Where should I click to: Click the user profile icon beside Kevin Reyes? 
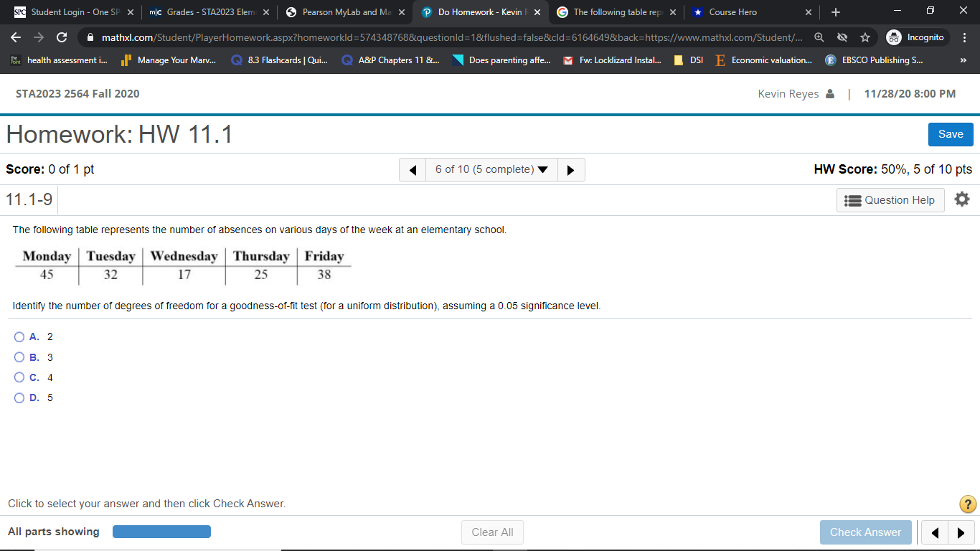(x=830, y=94)
